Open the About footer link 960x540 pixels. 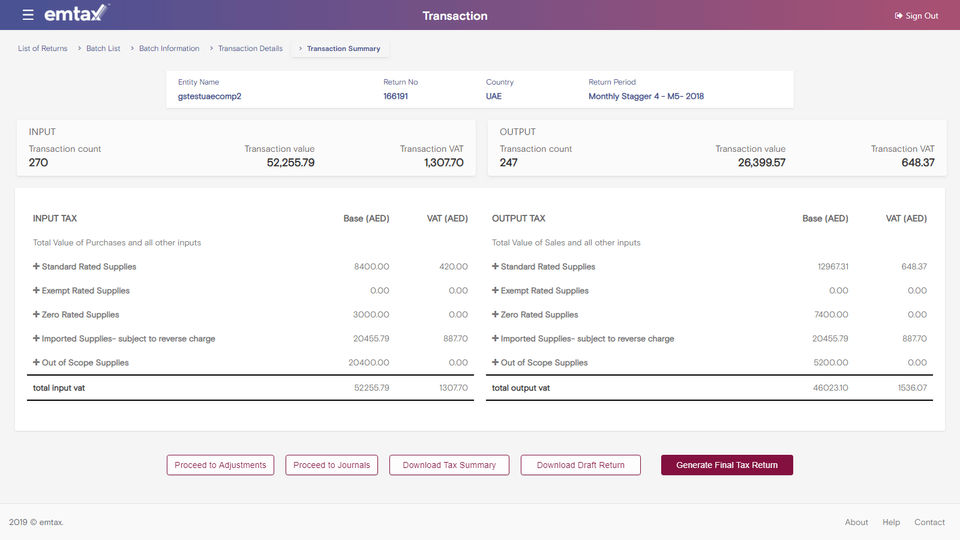(856, 522)
